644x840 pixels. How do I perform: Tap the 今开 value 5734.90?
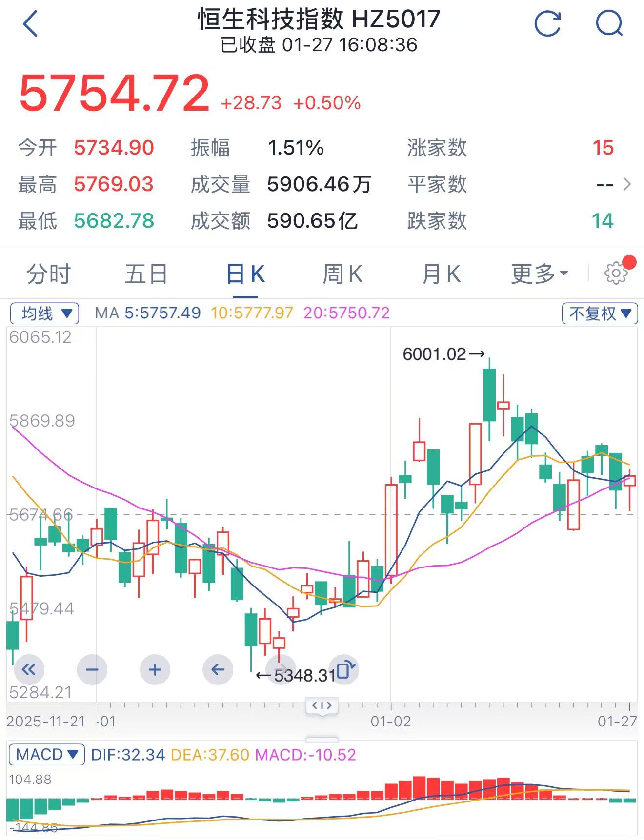(x=114, y=148)
